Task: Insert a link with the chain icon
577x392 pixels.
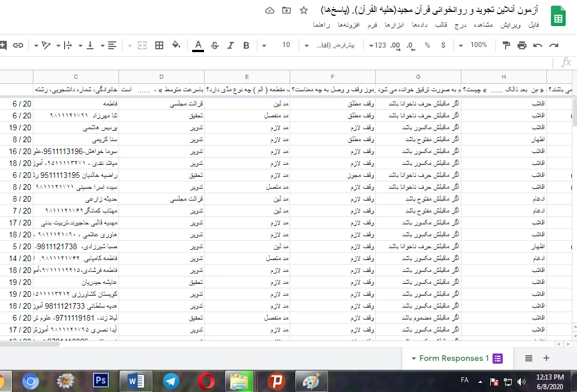Action: click(18, 45)
